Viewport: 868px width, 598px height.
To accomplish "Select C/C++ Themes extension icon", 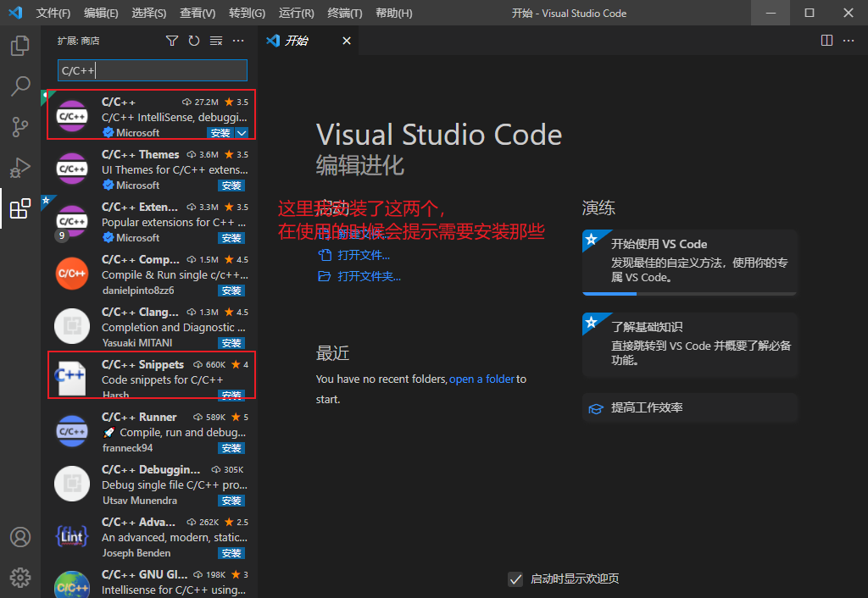I will pyautogui.click(x=72, y=169).
